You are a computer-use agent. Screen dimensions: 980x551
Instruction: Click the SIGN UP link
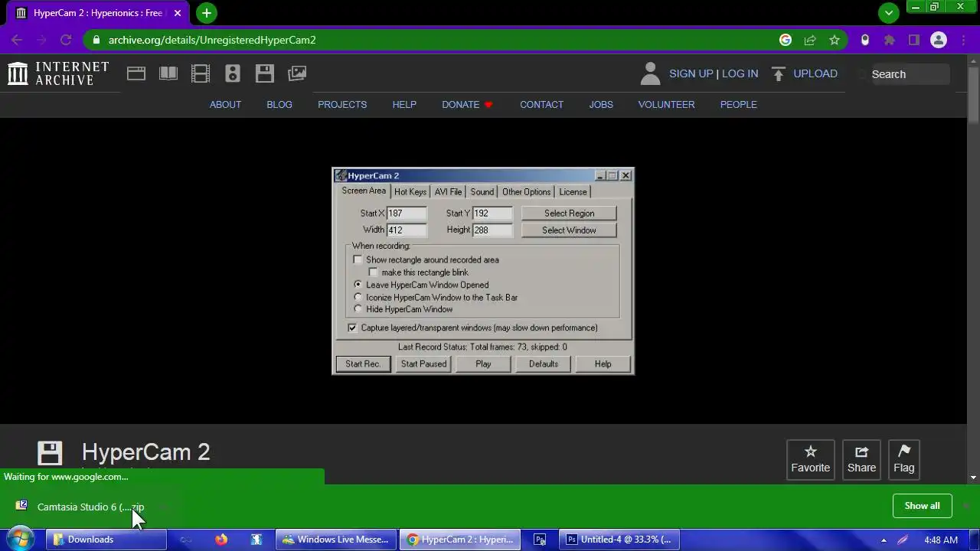click(x=691, y=73)
